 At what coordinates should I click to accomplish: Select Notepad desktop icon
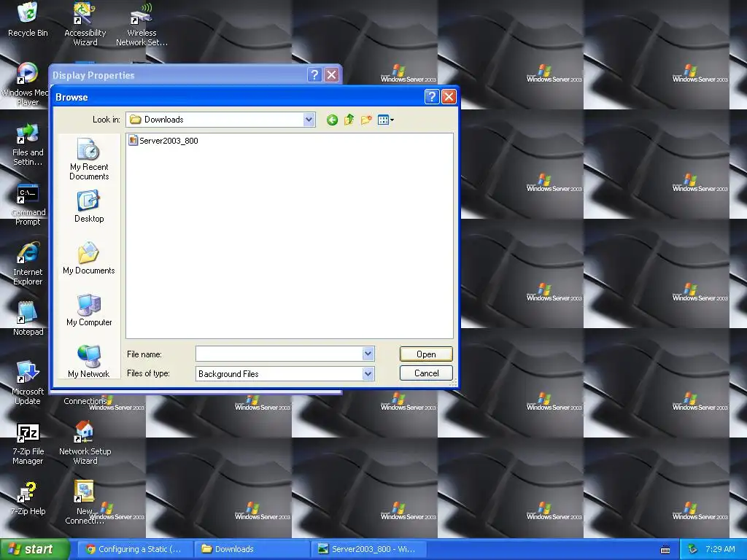pos(28,318)
